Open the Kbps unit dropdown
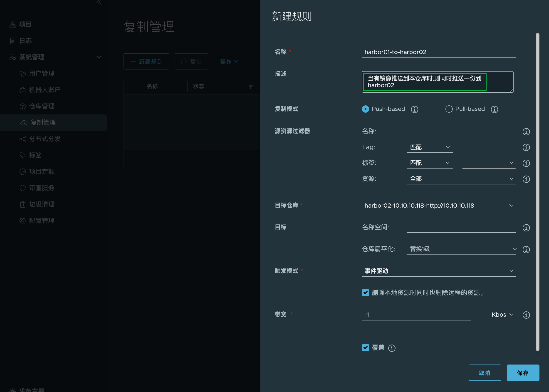The width and height of the screenshot is (549, 392). pos(502,315)
